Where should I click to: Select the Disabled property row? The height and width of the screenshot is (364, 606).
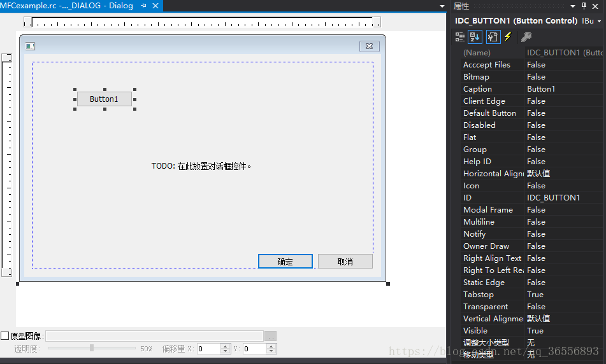coord(530,125)
